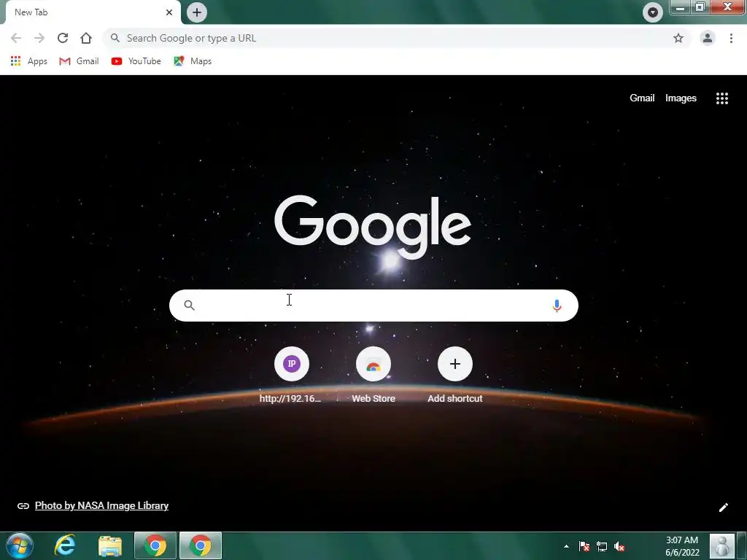This screenshot has width=747, height=560.
Task: Open Photo by NASA Image Library link
Action: point(101,506)
